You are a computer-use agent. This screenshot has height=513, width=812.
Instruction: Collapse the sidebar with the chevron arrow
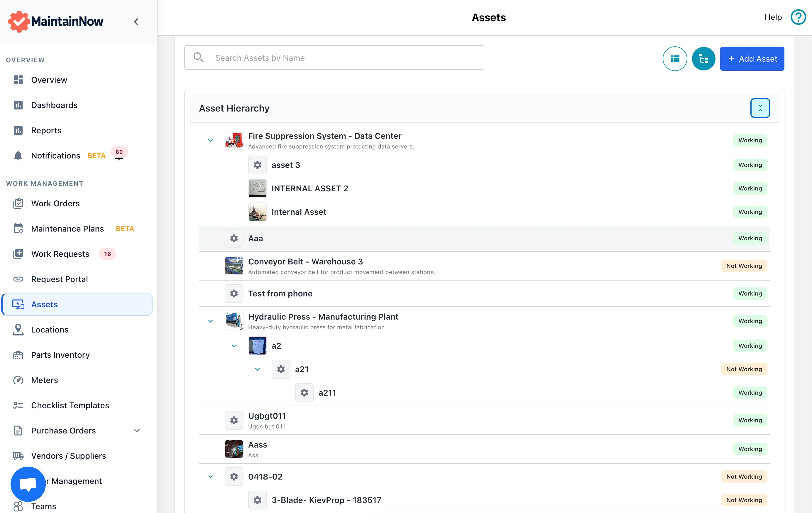(136, 22)
